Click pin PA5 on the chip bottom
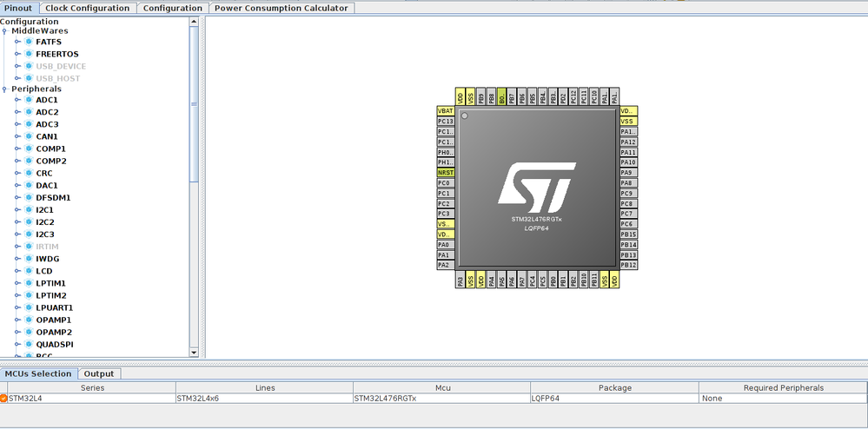Viewport: 868px width, 429px height. (501, 280)
